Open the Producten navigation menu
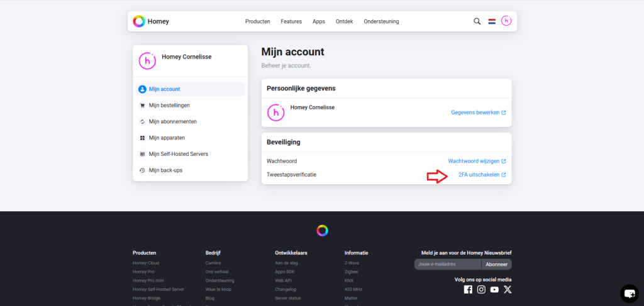 [257, 21]
